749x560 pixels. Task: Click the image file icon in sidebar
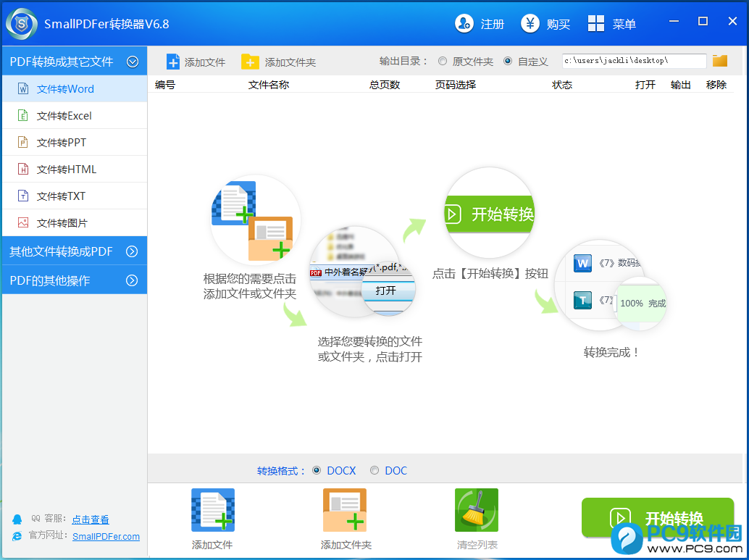click(x=23, y=222)
